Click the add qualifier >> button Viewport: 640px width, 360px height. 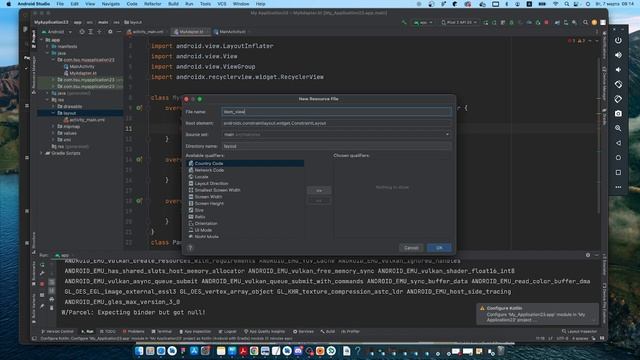319,191
